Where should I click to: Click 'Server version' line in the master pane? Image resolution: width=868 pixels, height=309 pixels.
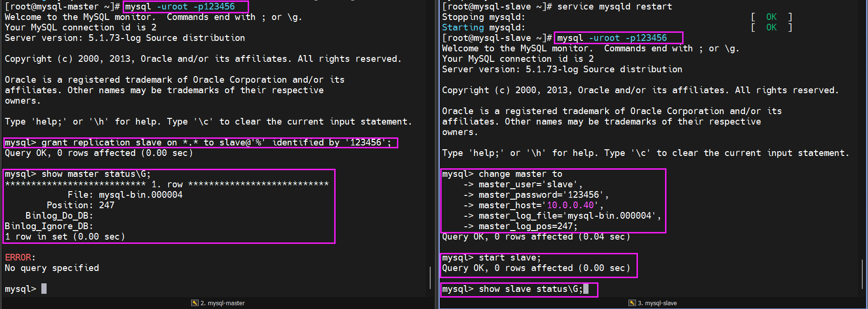[x=125, y=38]
